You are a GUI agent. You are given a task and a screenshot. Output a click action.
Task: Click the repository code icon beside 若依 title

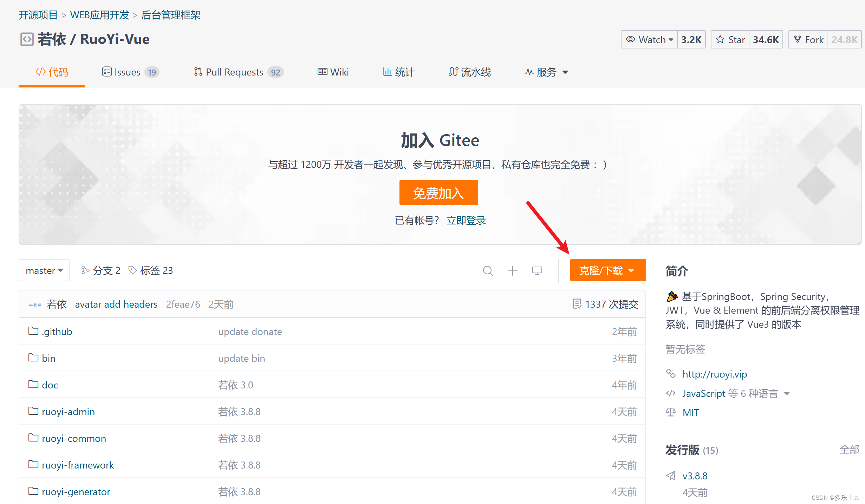27,39
